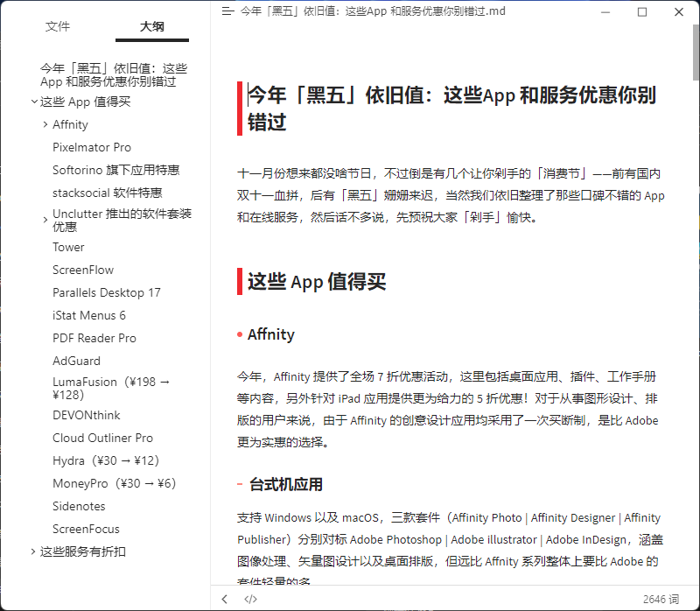
Task: Jump to AdGuard in outline
Action: coord(76,361)
